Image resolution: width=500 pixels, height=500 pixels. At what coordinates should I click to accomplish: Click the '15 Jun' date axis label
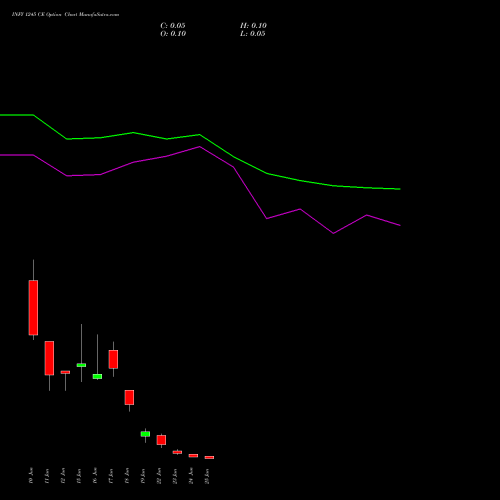tap(79, 476)
